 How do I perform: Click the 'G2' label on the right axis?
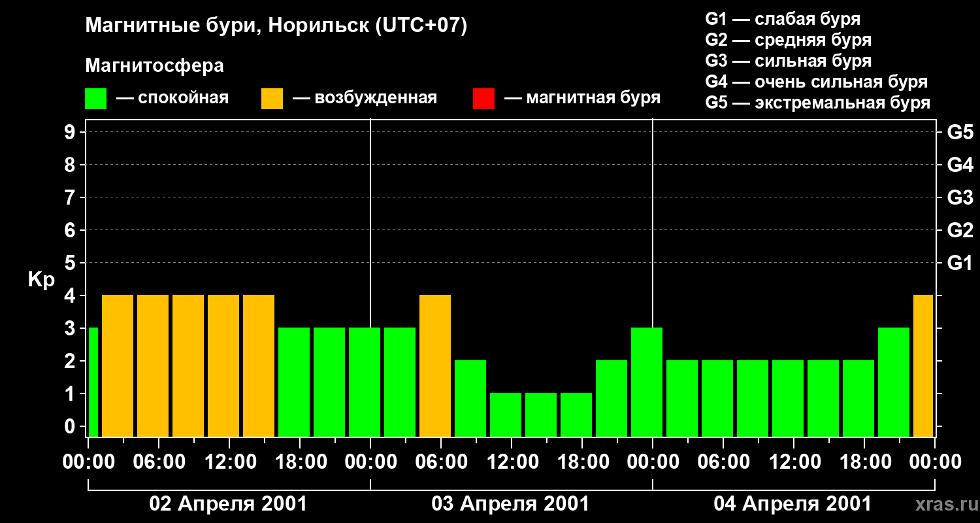pyautogui.click(x=960, y=230)
